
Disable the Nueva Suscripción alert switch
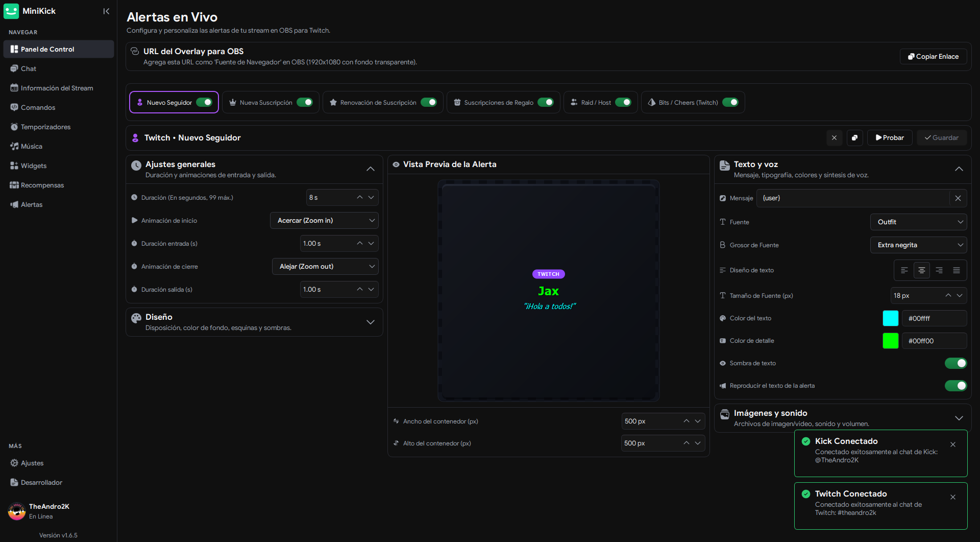tap(305, 102)
